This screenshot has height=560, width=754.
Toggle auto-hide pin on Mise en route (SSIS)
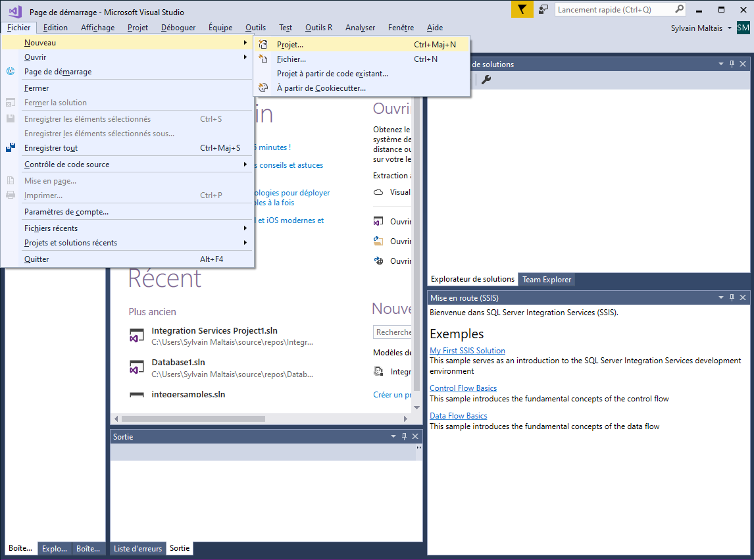(732, 297)
